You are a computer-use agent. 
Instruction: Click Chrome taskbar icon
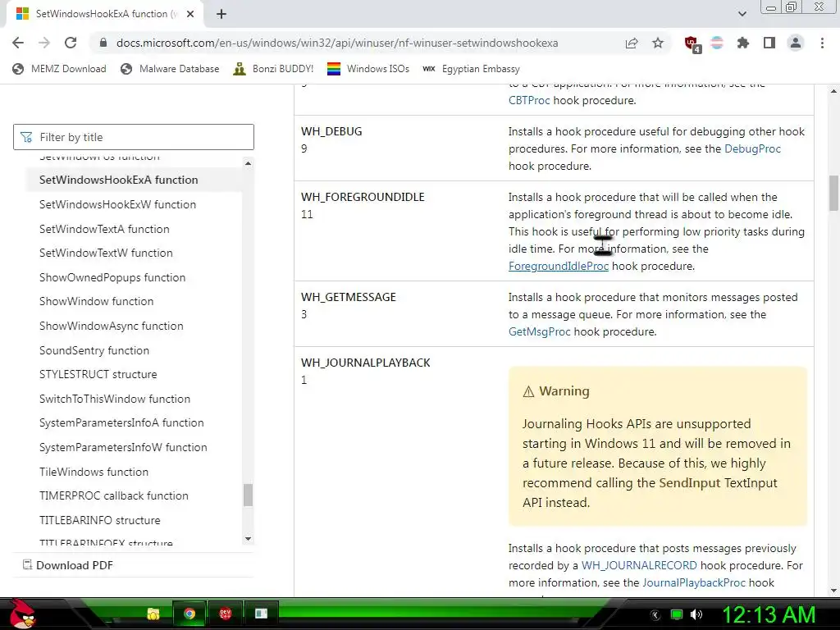(189, 614)
